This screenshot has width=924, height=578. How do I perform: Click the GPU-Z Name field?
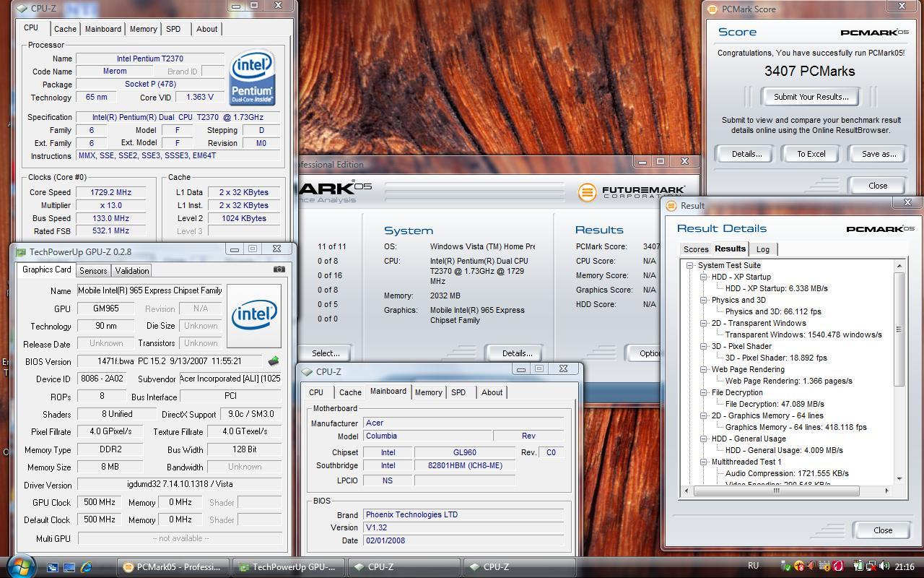click(x=150, y=290)
